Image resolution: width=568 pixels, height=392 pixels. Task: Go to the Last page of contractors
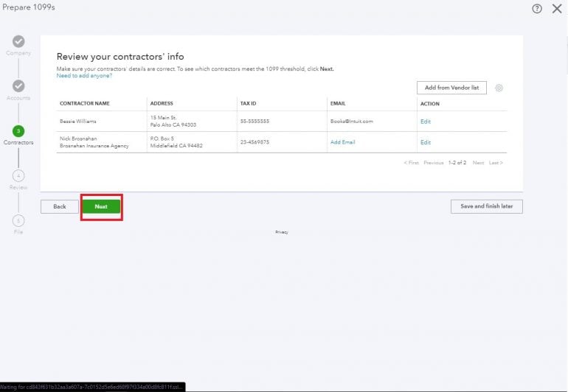pyautogui.click(x=496, y=163)
